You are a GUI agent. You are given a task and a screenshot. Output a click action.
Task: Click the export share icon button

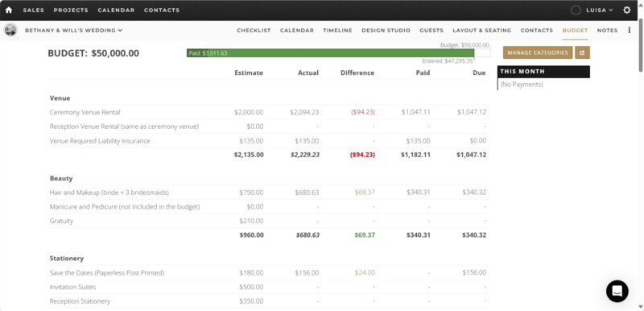[x=582, y=52]
